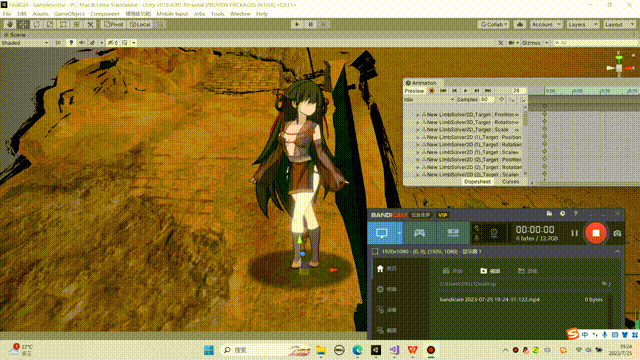Open the Tools menu
640x360 pixels.
point(218,14)
